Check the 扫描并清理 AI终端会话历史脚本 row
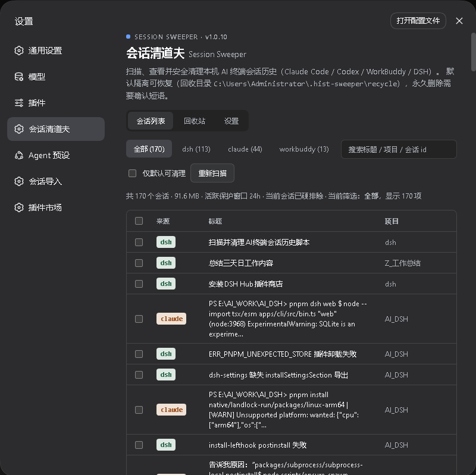The height and width of the screenshot is (475, 476). click(139, 242)
